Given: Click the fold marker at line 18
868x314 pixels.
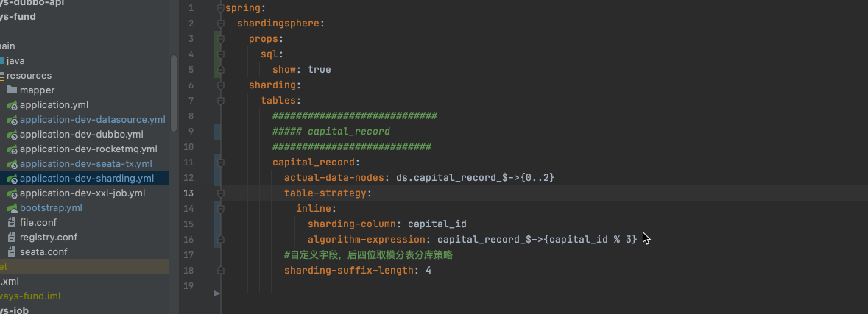Looking at the screenshot, I should [x=221, y=271].
